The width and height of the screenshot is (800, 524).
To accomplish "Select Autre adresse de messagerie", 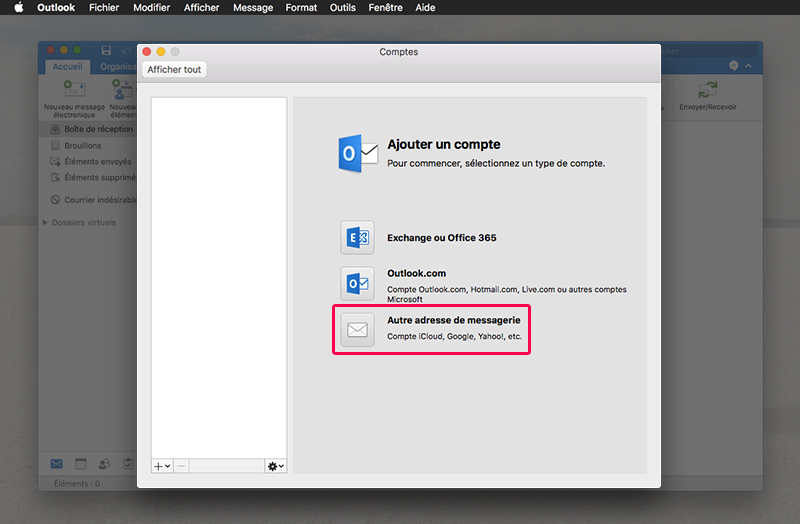I will coord(431,330).
